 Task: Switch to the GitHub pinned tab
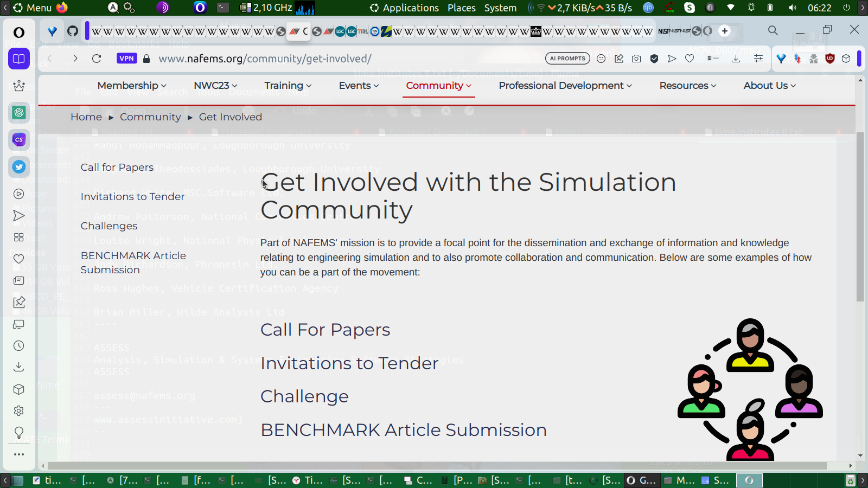(x=73, y=31)
